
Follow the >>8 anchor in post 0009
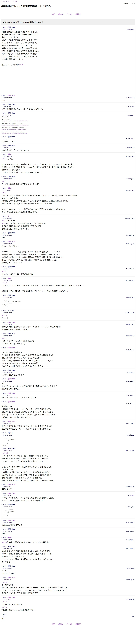click(x=4, y=193)
